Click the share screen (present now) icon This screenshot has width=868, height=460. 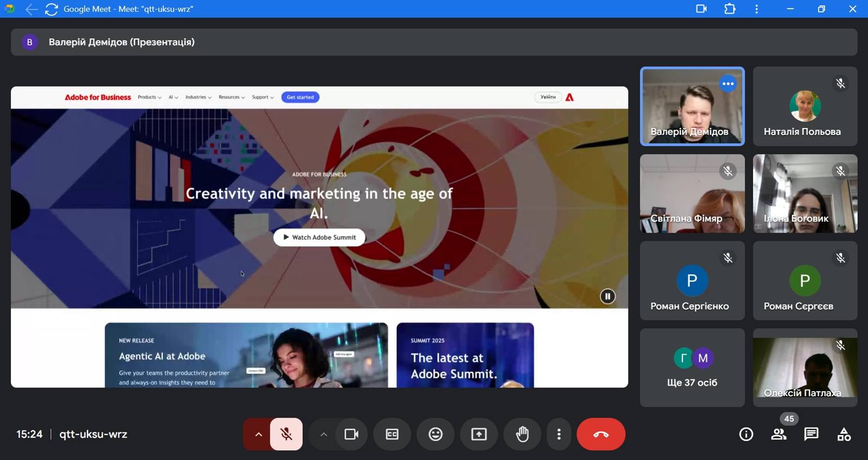pos(478,434)
